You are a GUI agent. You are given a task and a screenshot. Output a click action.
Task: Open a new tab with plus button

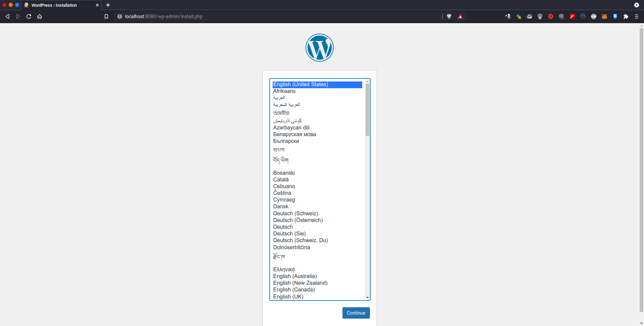[108, 5]
